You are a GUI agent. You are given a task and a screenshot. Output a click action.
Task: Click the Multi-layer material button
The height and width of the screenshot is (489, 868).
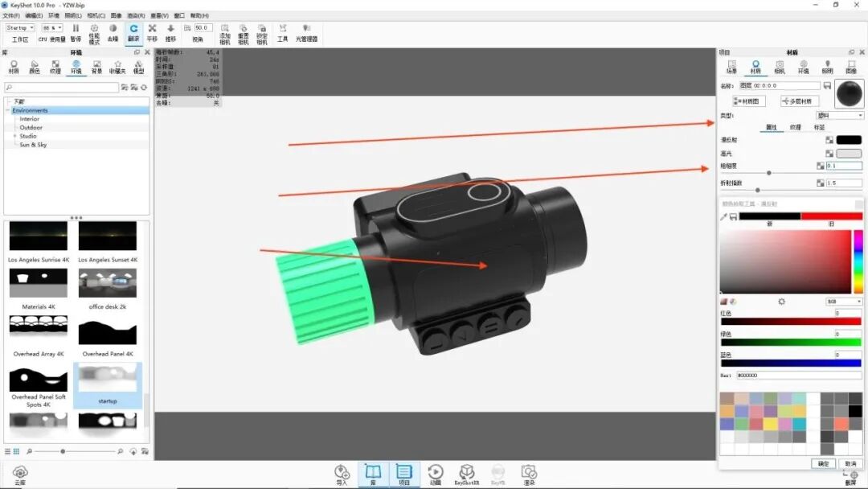tap(800, 100)
